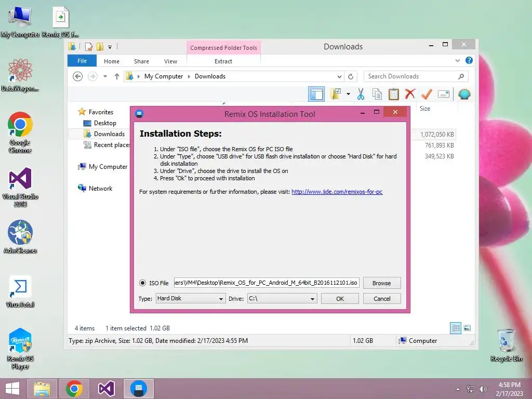Open DataWagon desktop shortcut
The image size is (532, 399).
(x=20, y=75)
